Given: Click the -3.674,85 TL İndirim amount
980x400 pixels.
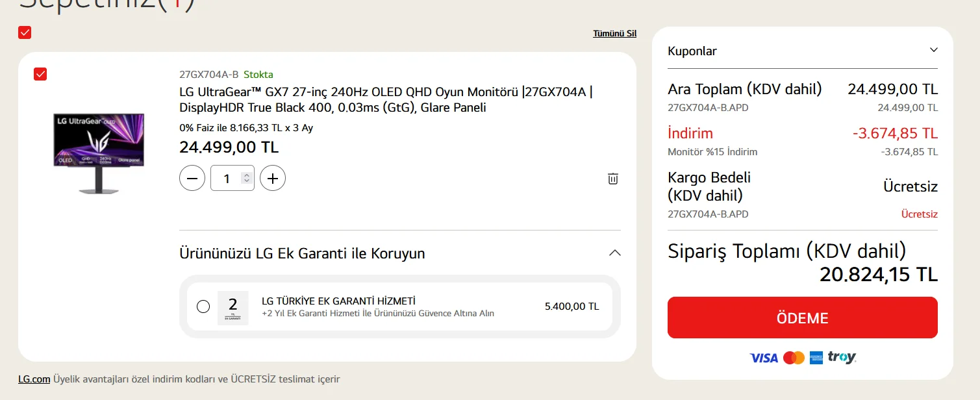Looking at the screenshot, I should pos(895,133).
